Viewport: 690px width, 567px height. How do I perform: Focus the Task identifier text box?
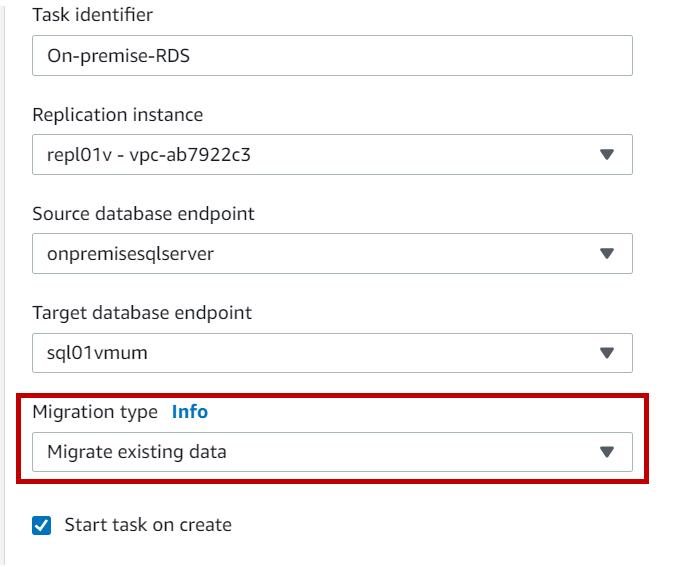click(332, 56)
